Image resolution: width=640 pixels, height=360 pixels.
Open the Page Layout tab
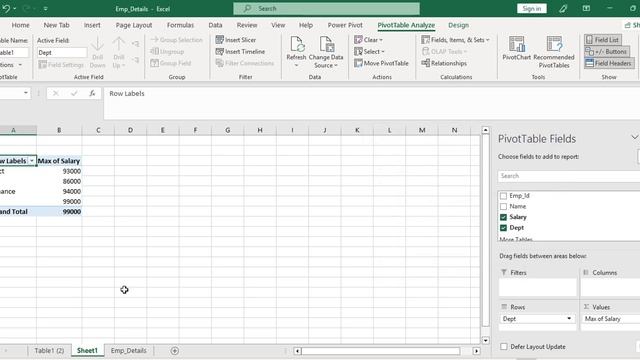pyautogui.click(x=134, y=25)
